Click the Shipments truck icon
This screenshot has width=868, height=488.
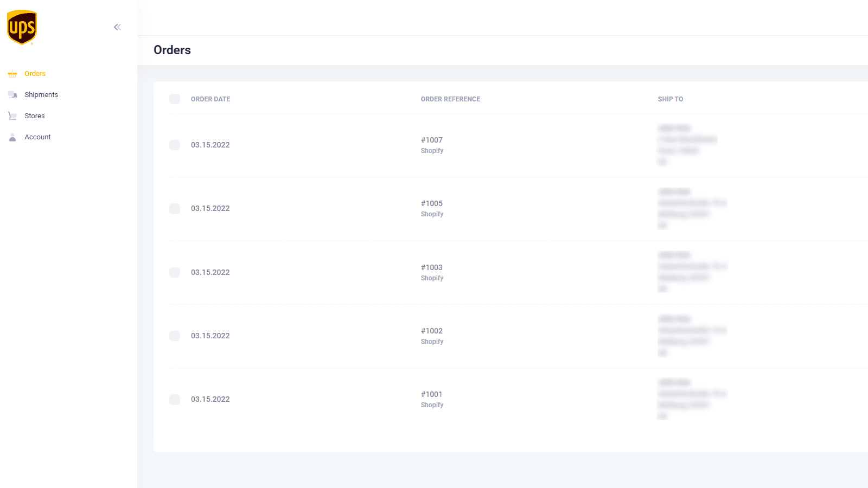tap(12, 95)
